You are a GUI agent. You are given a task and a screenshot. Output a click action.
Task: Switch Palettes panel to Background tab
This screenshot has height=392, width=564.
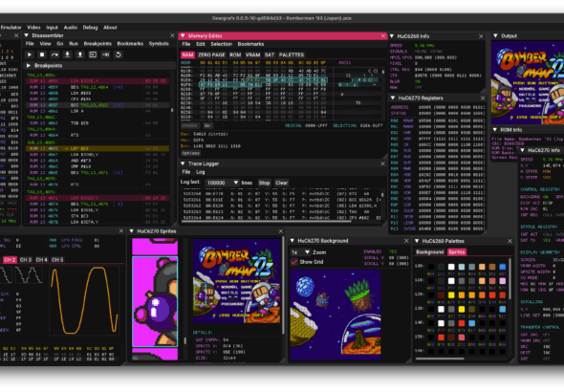pos(430,252)
